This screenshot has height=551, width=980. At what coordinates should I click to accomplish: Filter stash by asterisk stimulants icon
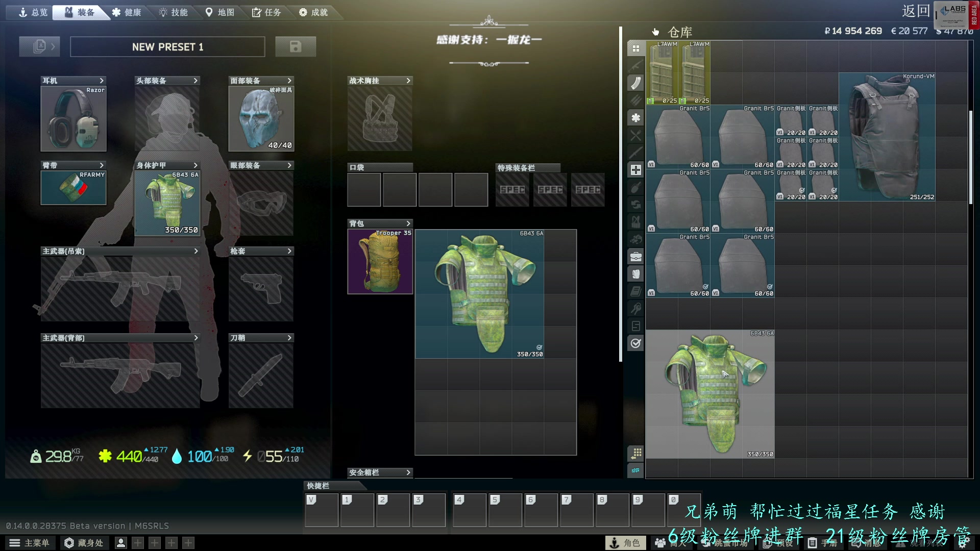click(x=635, y=118)
